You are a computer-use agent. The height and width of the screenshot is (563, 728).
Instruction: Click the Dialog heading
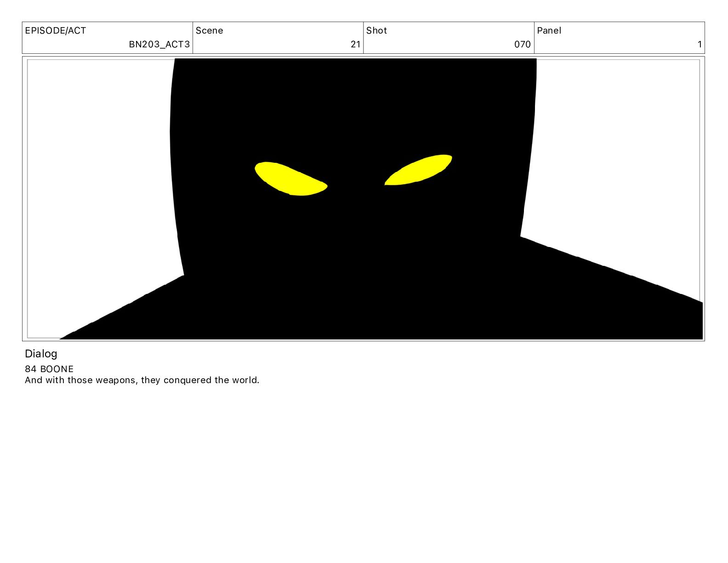[x=41, y=354]
